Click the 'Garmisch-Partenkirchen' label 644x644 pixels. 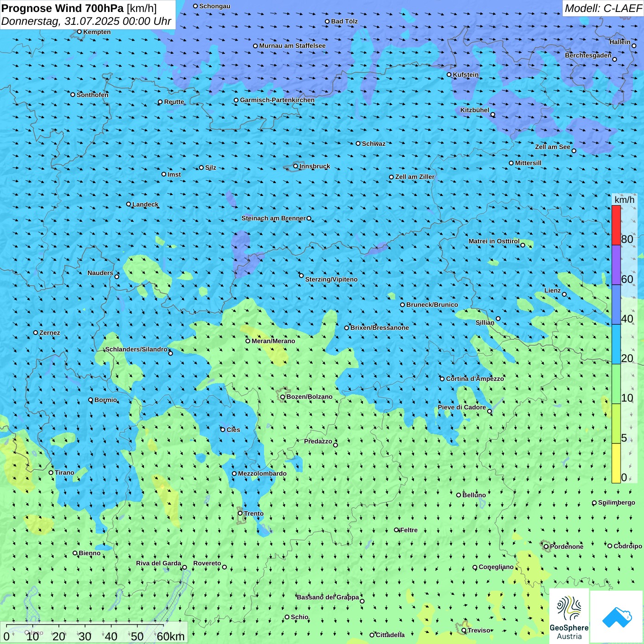click(277, 100)
